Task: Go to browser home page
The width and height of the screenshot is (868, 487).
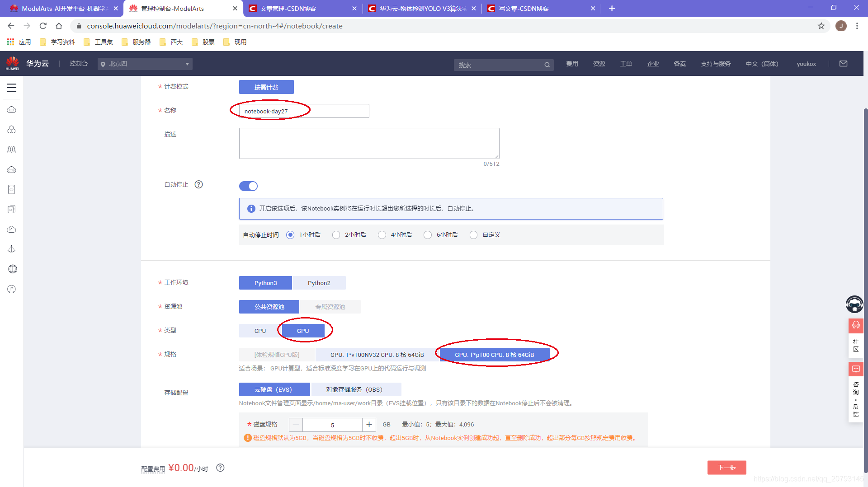Action: coord(59,26)
